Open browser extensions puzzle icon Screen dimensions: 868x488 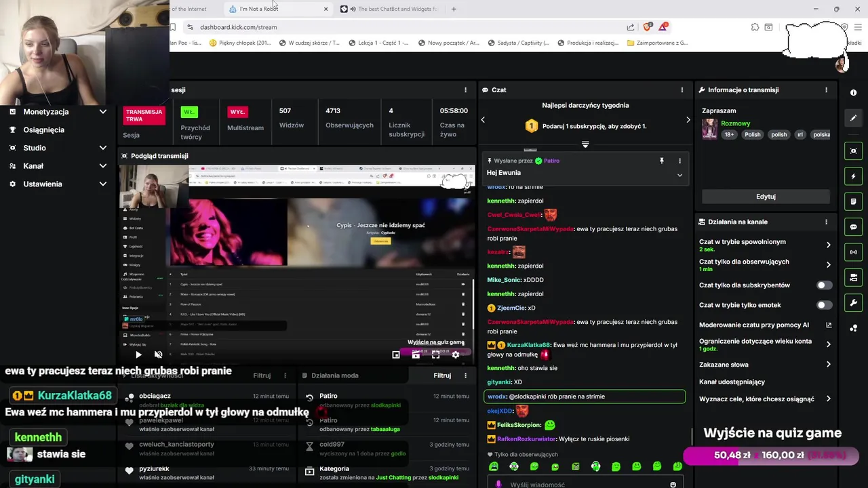(x=755, y=27)
